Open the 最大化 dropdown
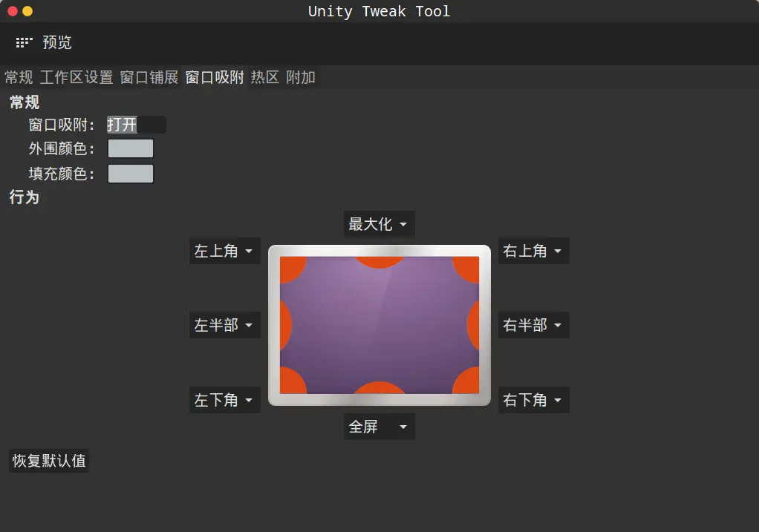759x532 pixels. (x=378, y=223)
